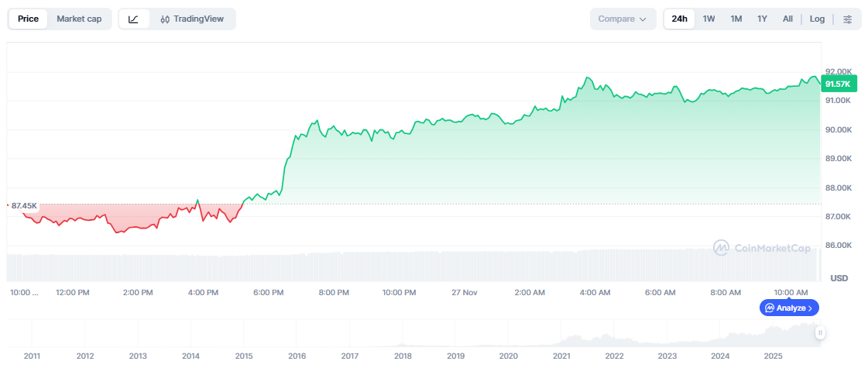Click year 2020 in range navigator
The width and height of the screenshot is (868, 375).
click(x=508, y=356)
